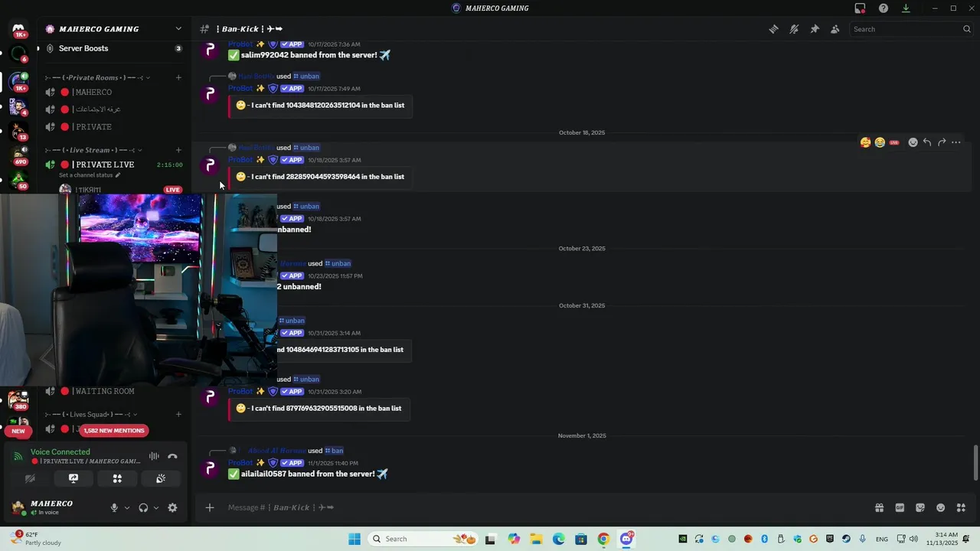This screenshot has height=551, width=980.
Task: Send a gift via gift icon
Action: [x=879, y=507]
